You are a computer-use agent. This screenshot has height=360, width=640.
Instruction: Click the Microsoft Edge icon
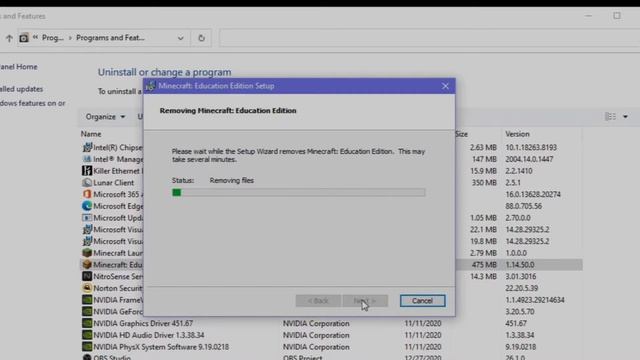[x=87, y=206]
